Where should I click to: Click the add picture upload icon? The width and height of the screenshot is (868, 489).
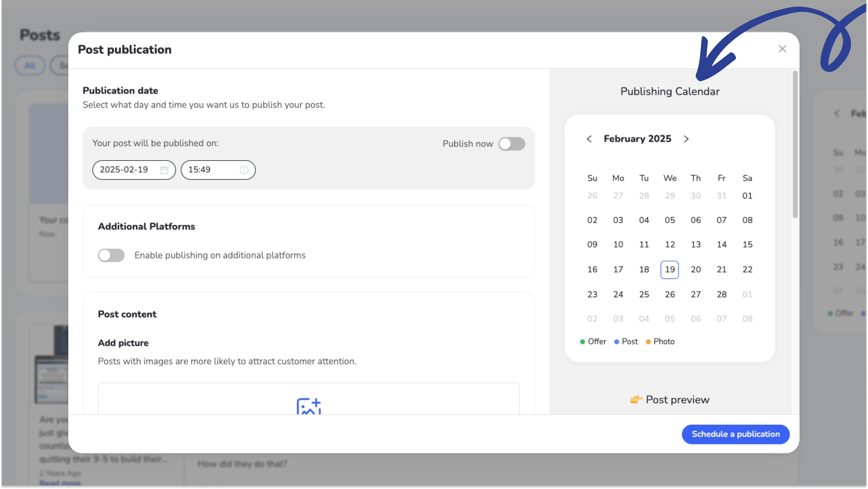coord(308,406)
